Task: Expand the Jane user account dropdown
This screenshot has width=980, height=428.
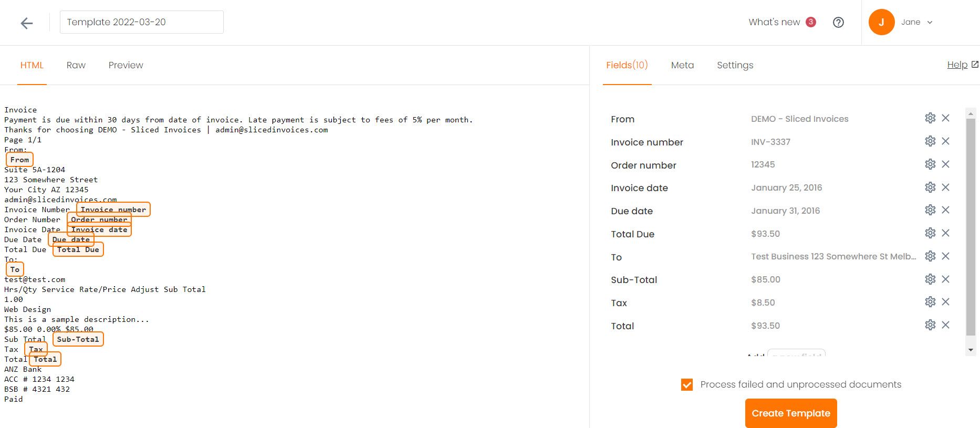Action: [x=916, y=22]
